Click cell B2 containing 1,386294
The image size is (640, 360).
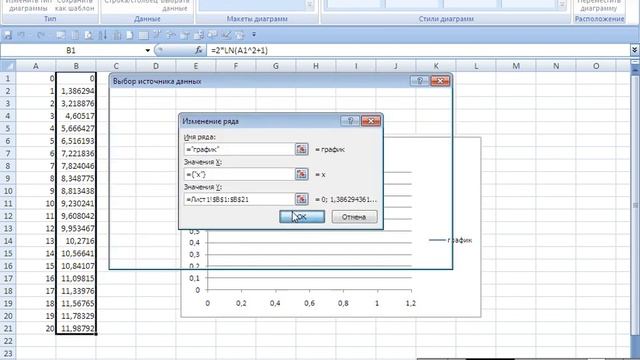(76, 91)
